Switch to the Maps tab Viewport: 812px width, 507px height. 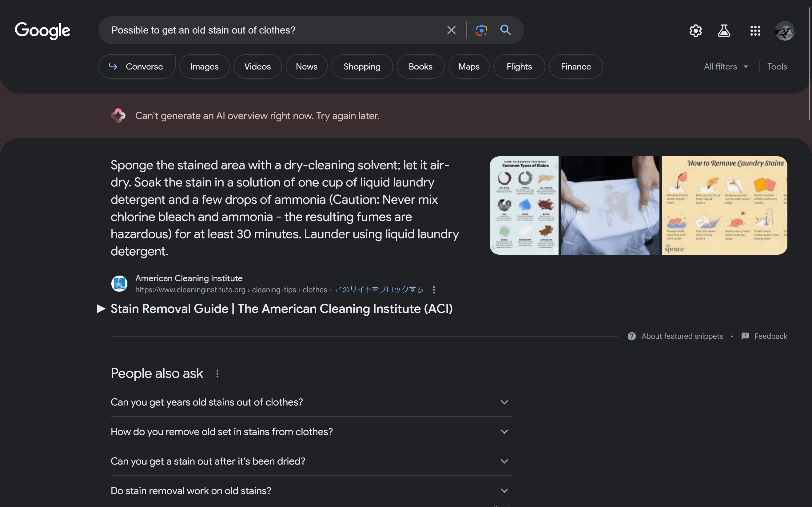pyautogui.click(x=469, y=67)
